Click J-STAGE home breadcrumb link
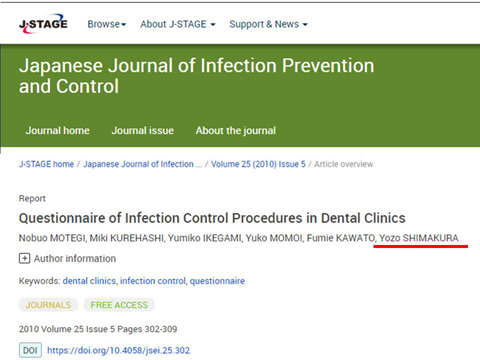This screenshot has height=360, width=480. point(46,164)
